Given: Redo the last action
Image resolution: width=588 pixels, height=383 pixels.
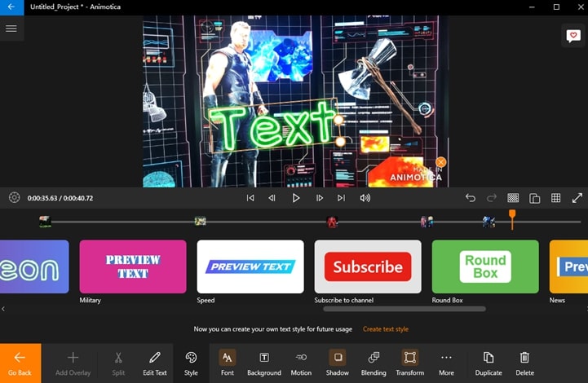Looking at the screenshot, I should click(x=491, y=197).
